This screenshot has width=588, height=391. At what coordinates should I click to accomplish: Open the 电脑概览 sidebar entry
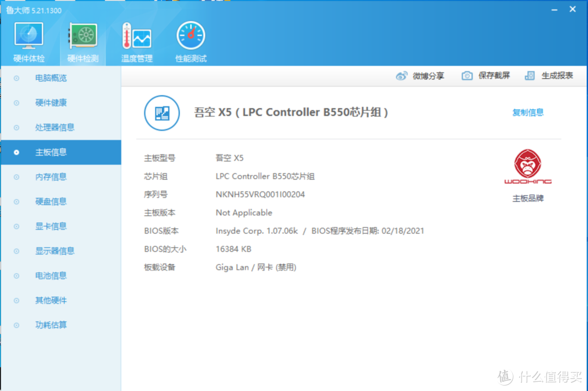click(x=51, y=78)
